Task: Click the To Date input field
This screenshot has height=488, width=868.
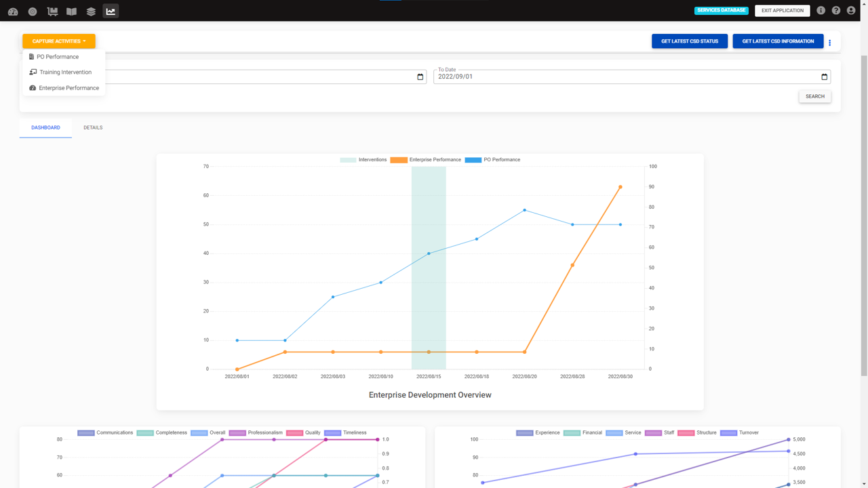Action: point(624,77)
